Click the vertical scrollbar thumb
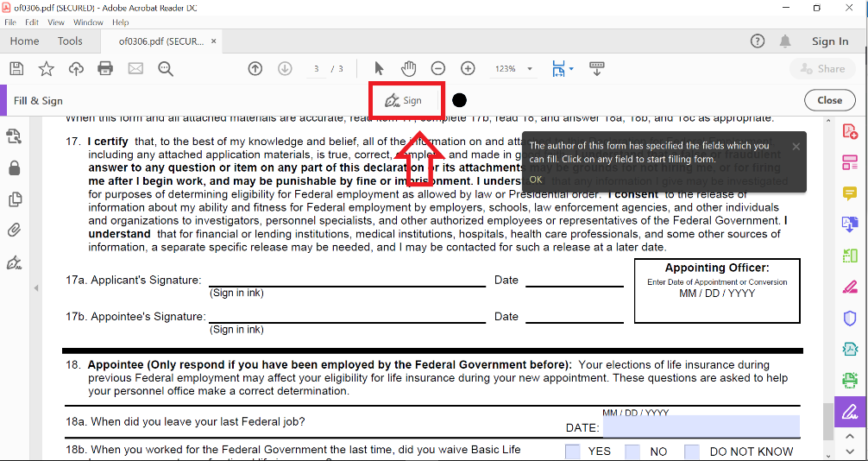This screenshot has height=461, width=868. point(827,421)
